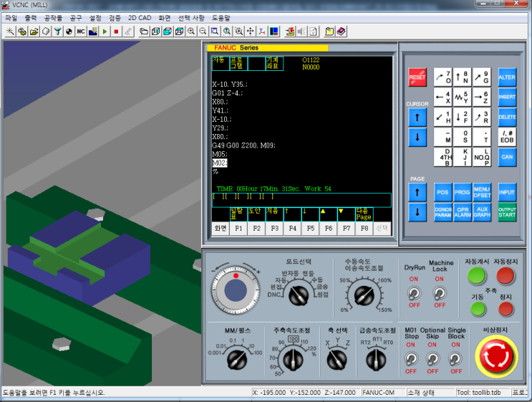Click the pan view crosshair-arrows icon

250,32
